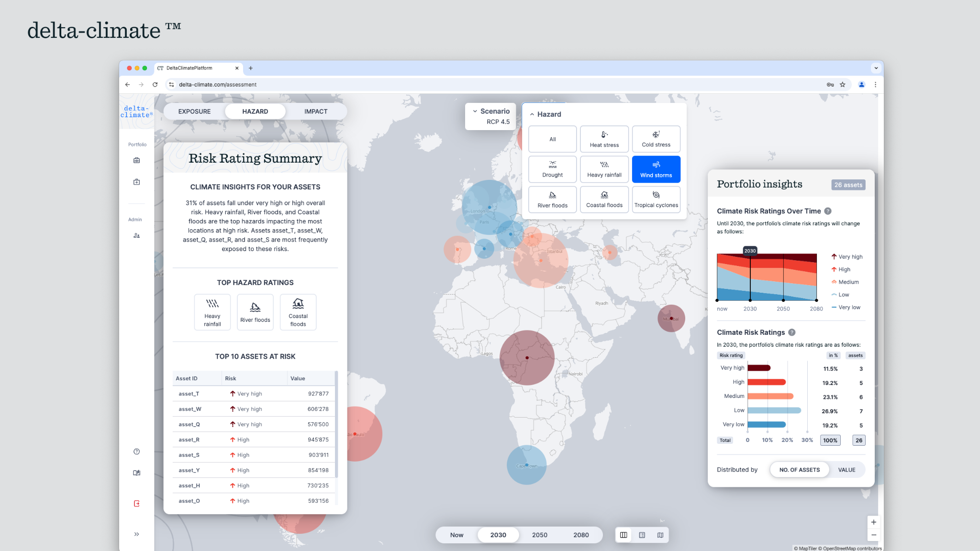
Task: Switch to the IMPACT tab
Action: [316, 111]
